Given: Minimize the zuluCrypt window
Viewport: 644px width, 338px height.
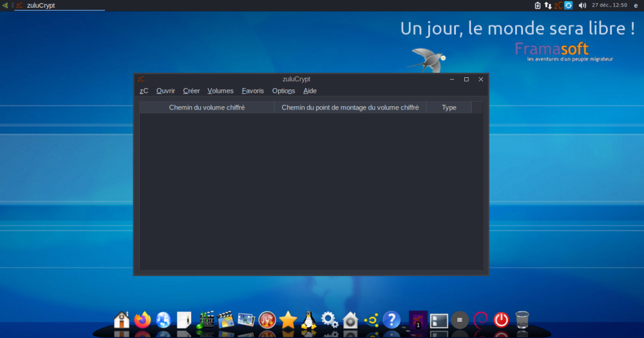Looking at the screenshot, I should tap(452, 79).
